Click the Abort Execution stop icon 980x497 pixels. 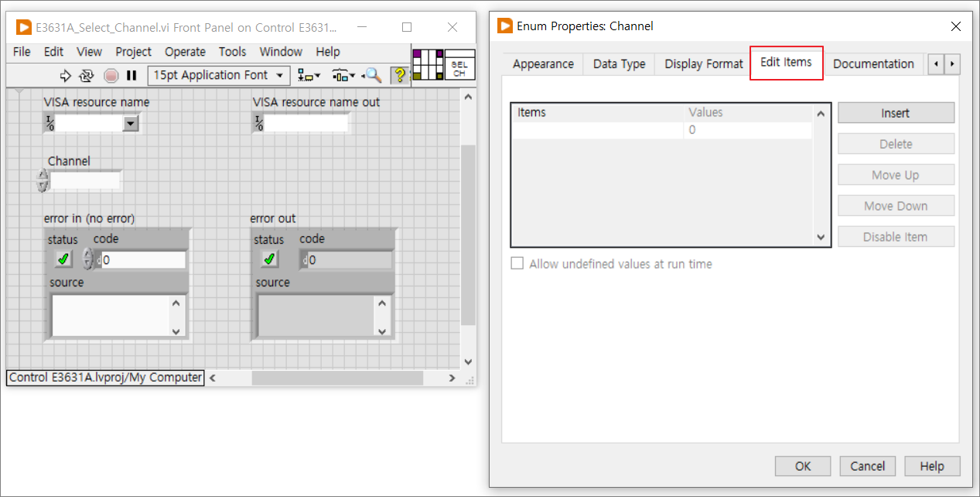(111, 75)
